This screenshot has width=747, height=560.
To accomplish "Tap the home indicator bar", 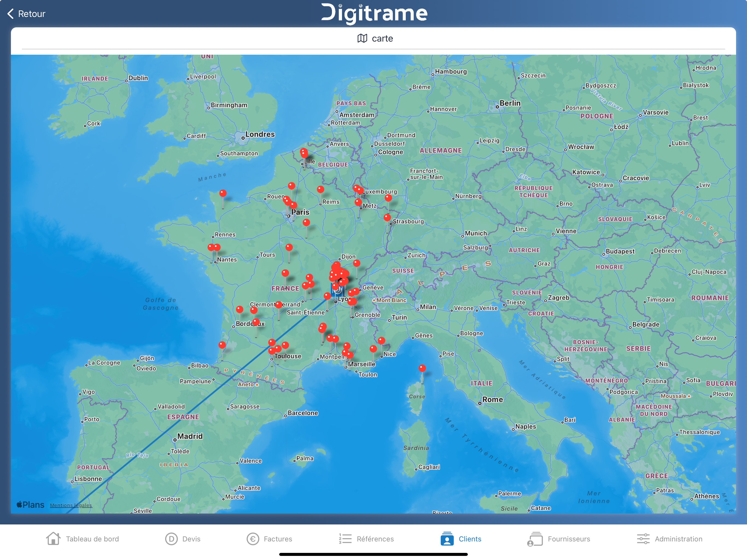I will [x=373, y=554].
